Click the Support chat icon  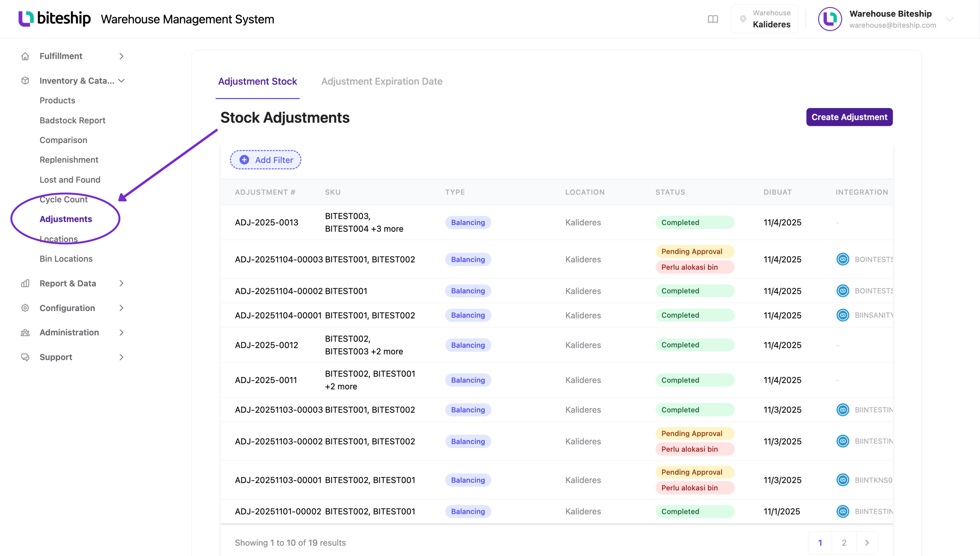tap(25, 357)
